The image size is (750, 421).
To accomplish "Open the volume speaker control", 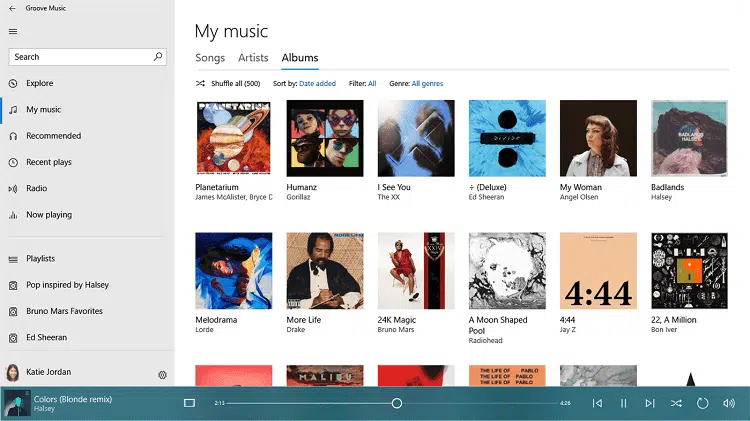I will [x=729, y=403].
